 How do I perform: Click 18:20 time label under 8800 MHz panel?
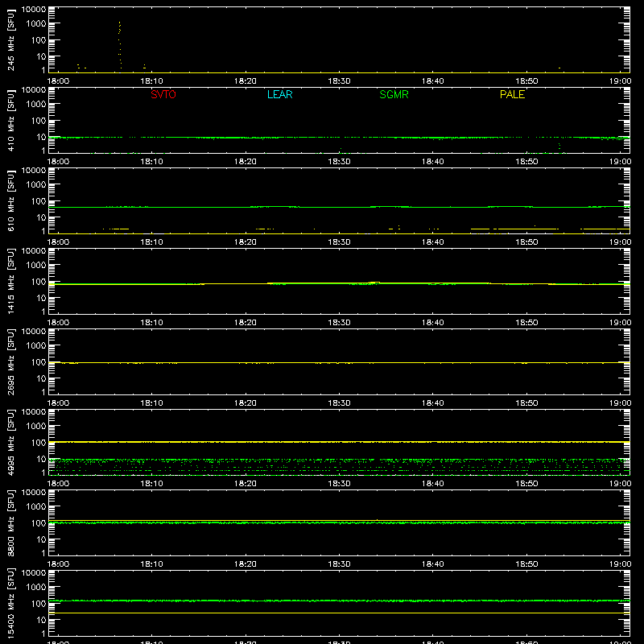pos(246,564)
